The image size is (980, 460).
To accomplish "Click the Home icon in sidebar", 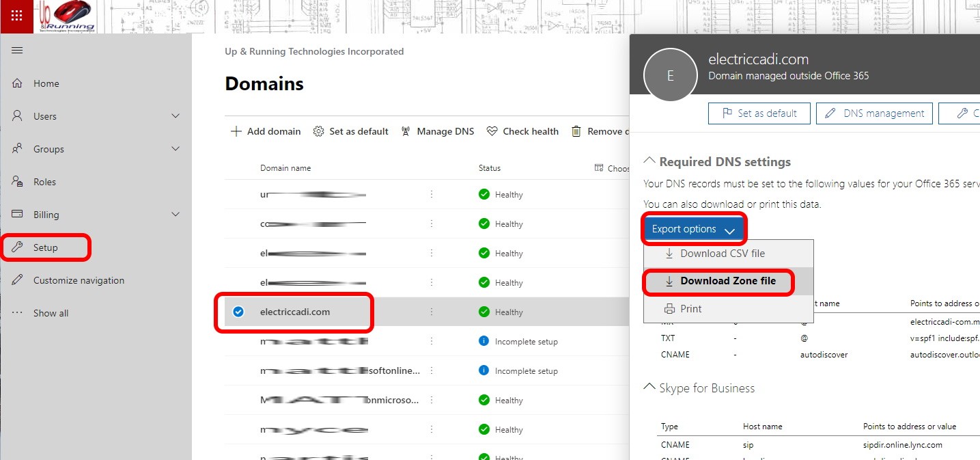I will (x=18, y=83).
